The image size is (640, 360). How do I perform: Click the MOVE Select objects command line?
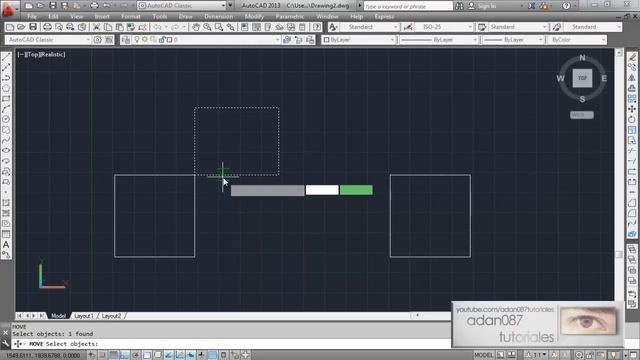click(x=231, y=344)
